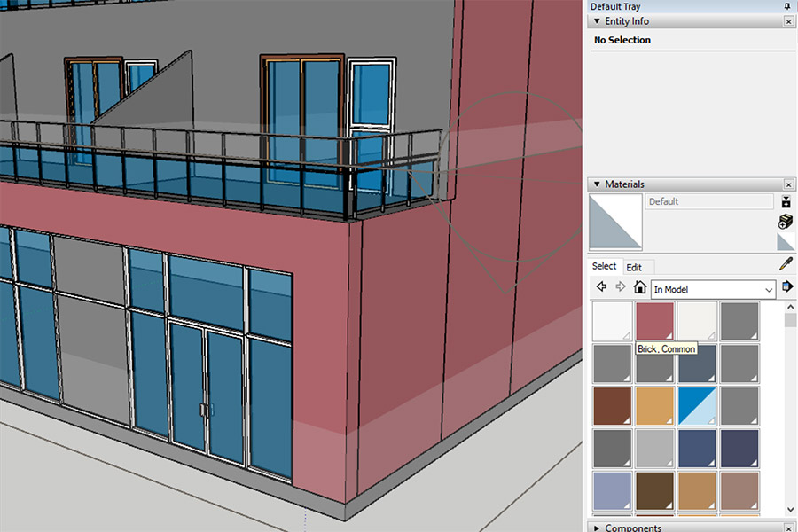This screenshot has height=532, width=798.
Task: Expand the Components panel
Action: [x=597, y=528]
